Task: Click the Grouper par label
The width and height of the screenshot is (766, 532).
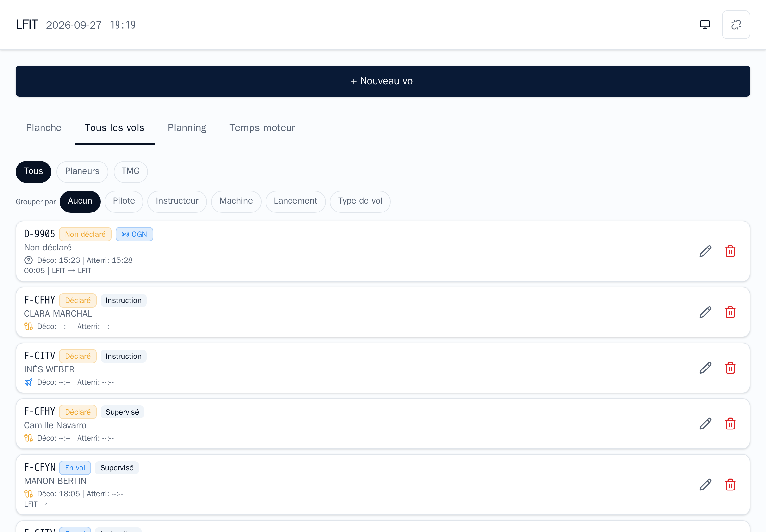Action: [x=36, y=202]
